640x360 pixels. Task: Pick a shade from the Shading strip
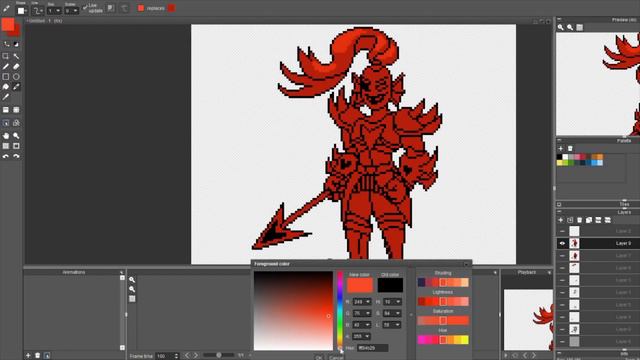(x=443, y=282)
